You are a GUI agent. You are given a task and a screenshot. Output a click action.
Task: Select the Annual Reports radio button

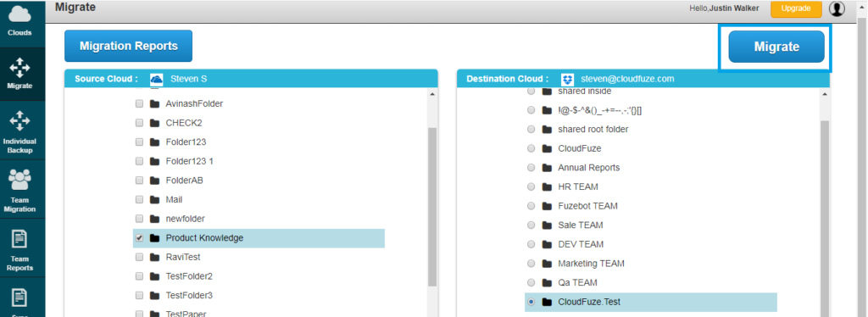[531, 168]
